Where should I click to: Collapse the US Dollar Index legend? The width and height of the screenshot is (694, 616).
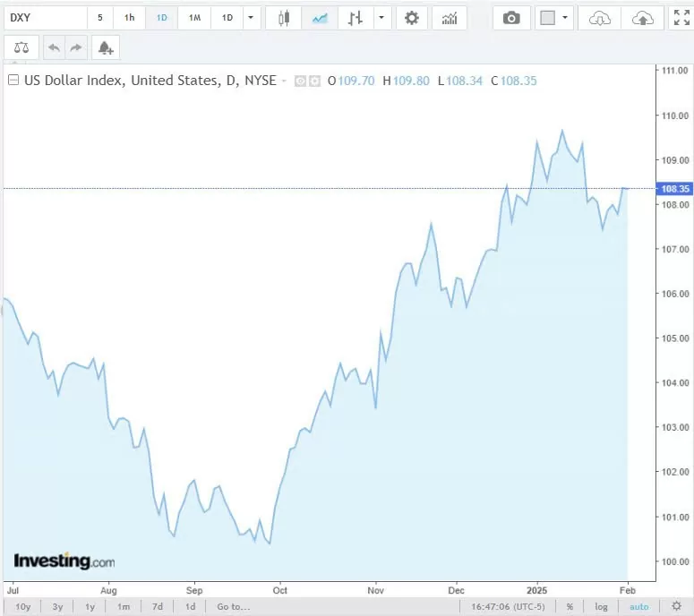[13, 80]
